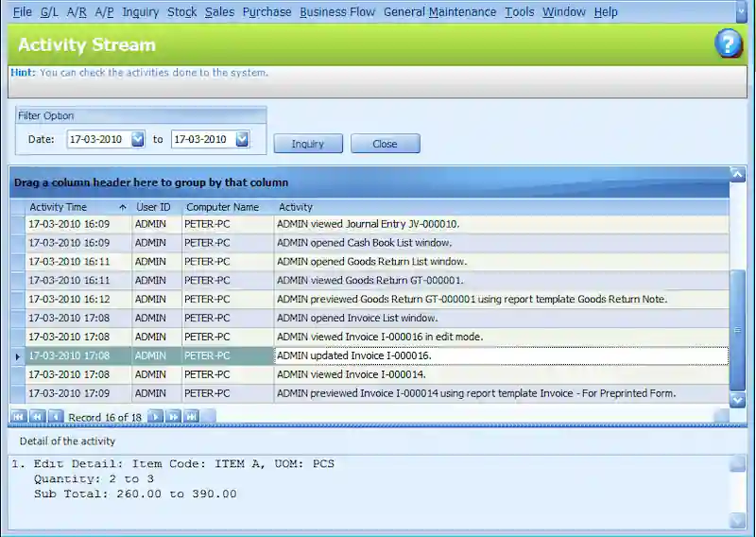Viewport: 756px width, 537px height.
Task: Open the Sales menu
Action: 219,12
